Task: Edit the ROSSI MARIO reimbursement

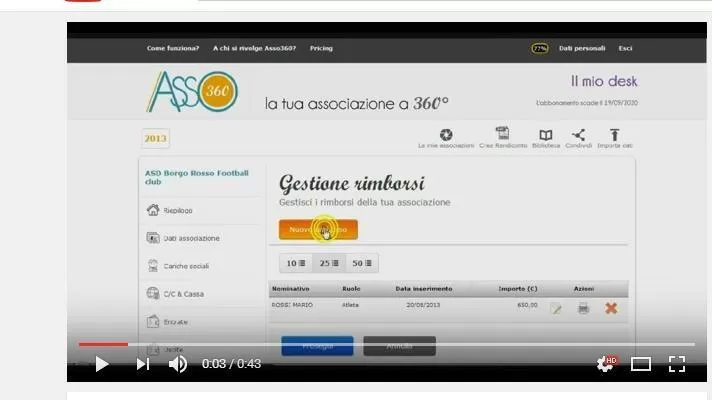Action: [x=556, y=309]
